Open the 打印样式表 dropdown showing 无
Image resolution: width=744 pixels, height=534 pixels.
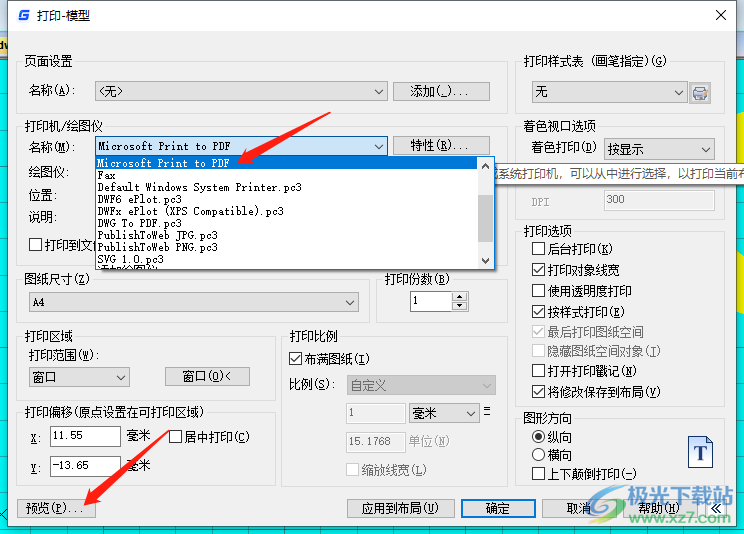(x=609, y=92)
